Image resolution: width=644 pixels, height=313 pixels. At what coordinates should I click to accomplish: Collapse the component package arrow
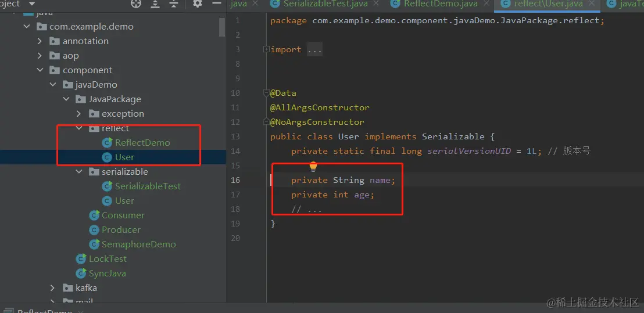coord(40,70)
